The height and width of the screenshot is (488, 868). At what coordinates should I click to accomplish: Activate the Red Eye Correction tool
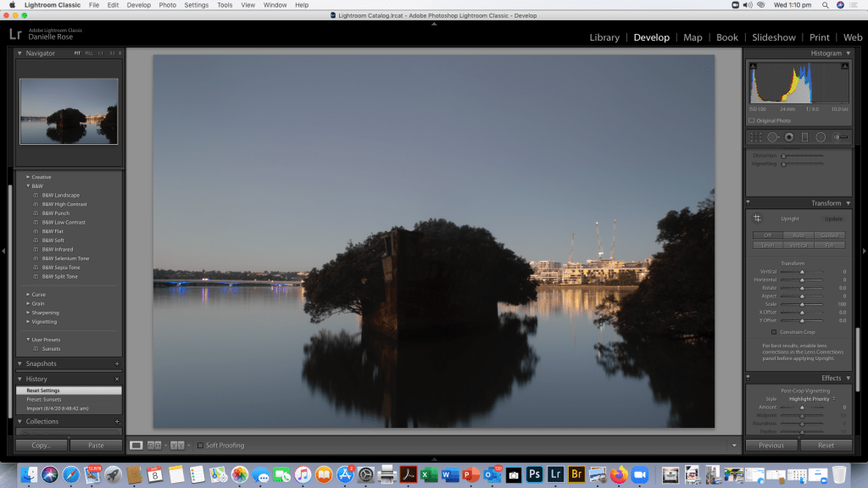[x=788, y=137]
